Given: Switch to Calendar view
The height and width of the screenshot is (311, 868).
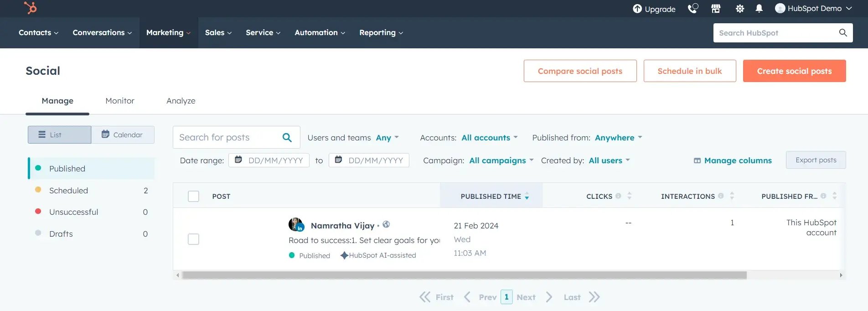Looking at the screenshot, I should 123,135.
